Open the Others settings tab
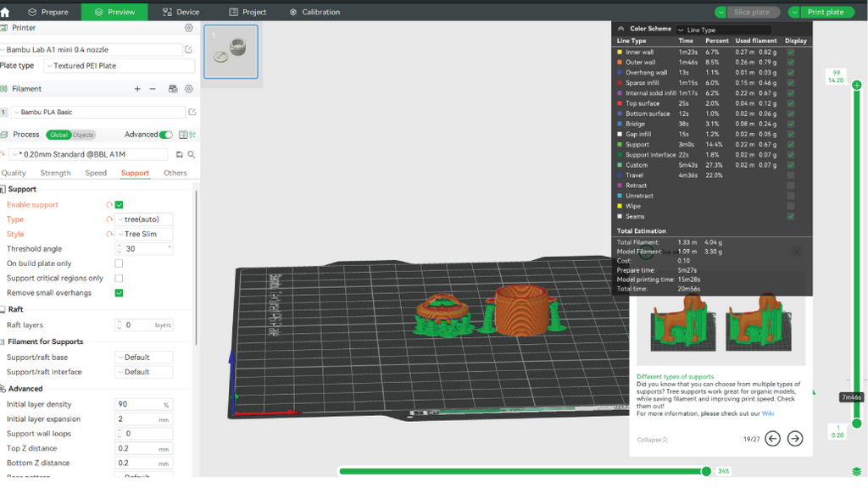The height and width of the screenshot is (488, 868). [175, 173]
